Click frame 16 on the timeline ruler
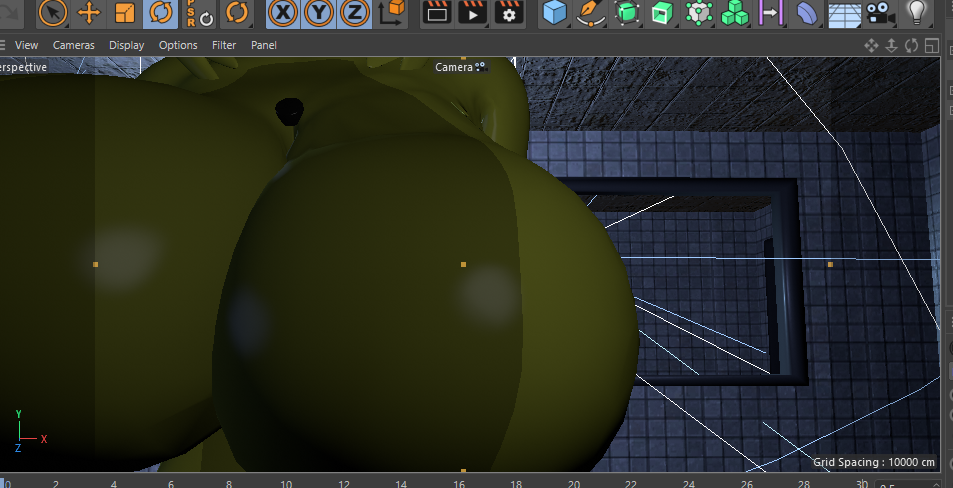Screen dimensions: 953x488 click(460, 484)
